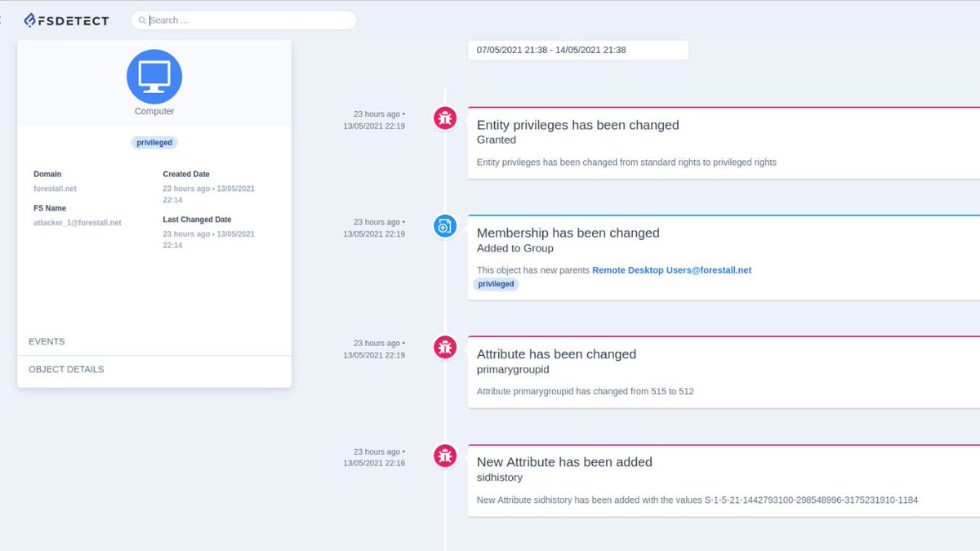Click the Computer label under the avatar
Screen dimensions: 980x551
click(154, 111)
